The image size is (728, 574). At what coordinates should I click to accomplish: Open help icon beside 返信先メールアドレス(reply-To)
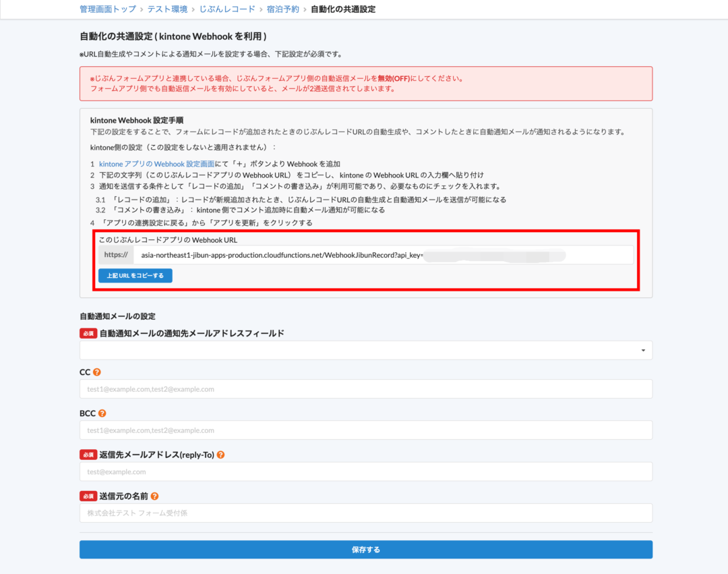point(221,455)
